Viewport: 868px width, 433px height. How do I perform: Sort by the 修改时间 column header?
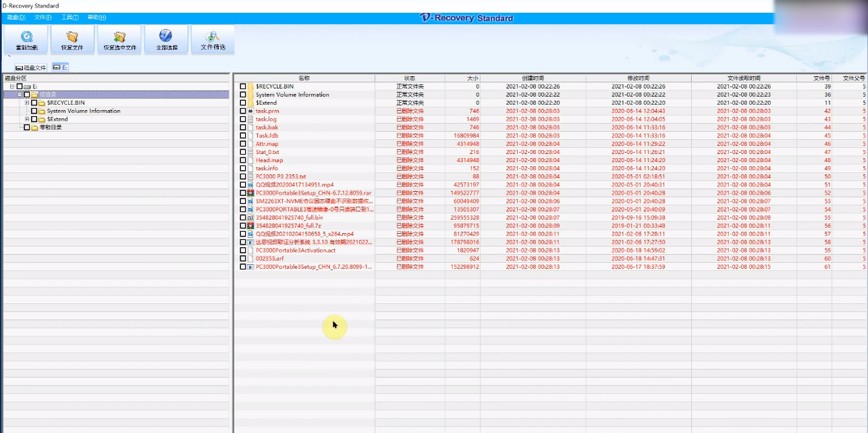639,78
